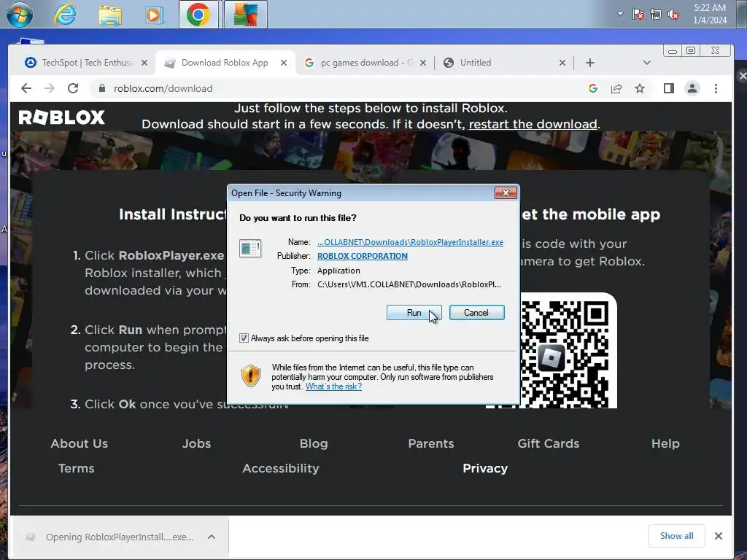Open Action Center flag icon in tray
Viewport: 747px width, 560px height.
638,15
